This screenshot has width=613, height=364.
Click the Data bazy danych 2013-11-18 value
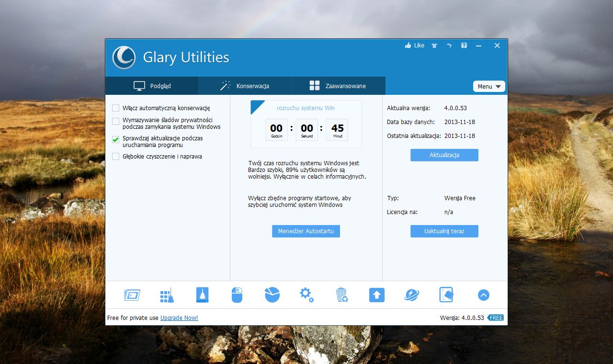pos(460,122)
